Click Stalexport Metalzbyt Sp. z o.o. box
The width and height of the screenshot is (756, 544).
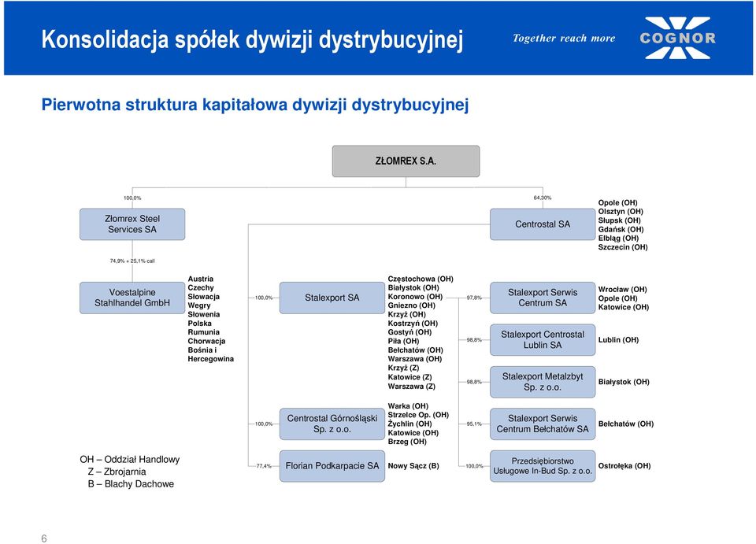click(x=543, y=382)
